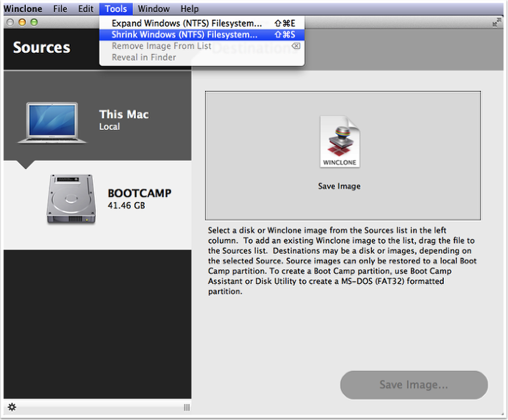Open the File menu

click(60, 9)
